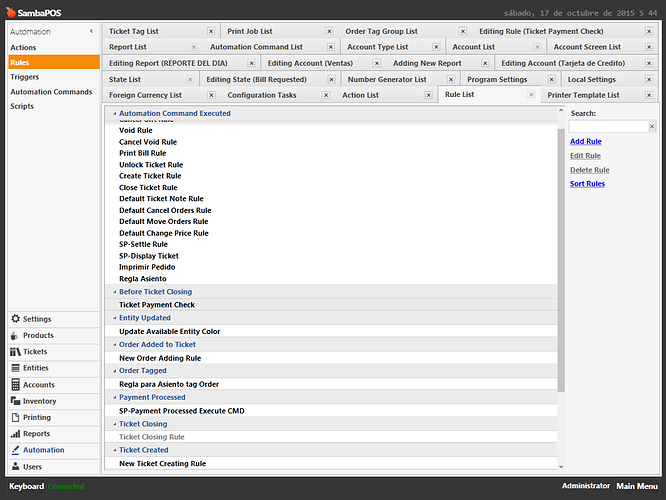Open the Inventory section icon
666x500 pixels.
(15, 401)
